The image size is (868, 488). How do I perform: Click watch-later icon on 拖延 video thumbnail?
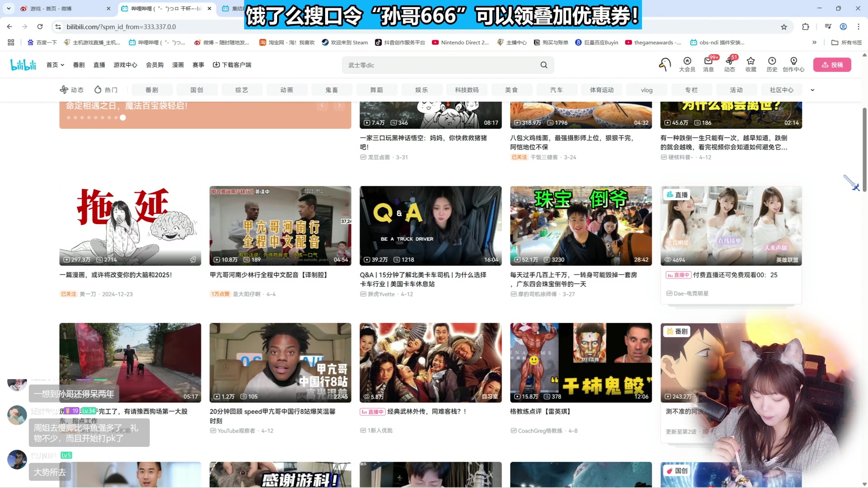tap(193, 259)
